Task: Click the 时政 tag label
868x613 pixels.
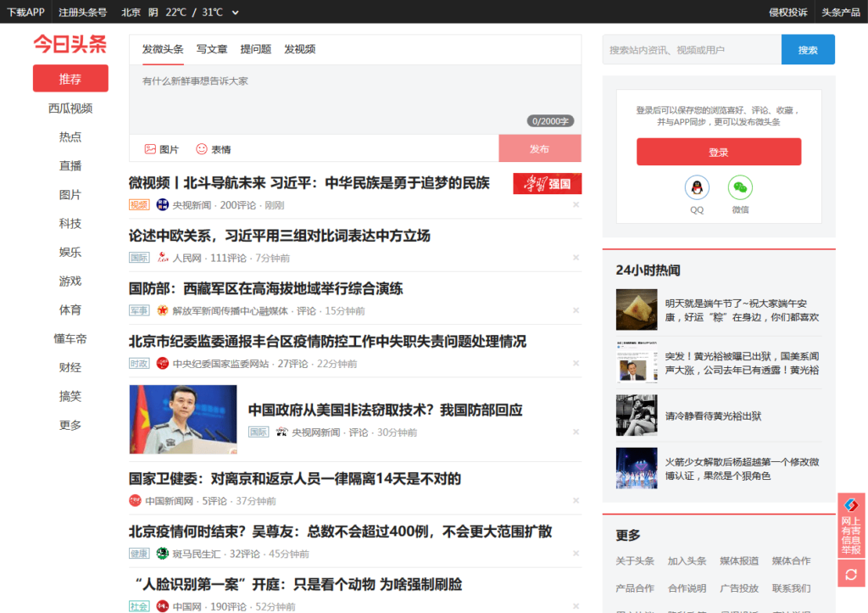Action: pos(140,363)
